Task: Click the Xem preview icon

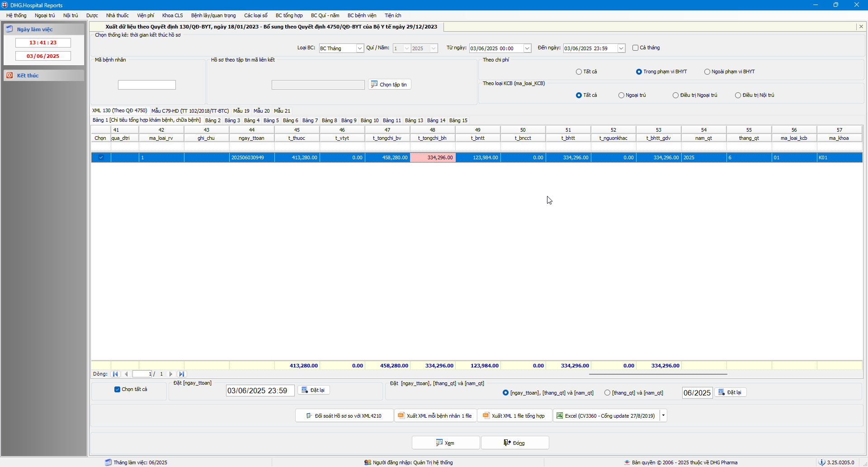Action: (x=439, y=443)
